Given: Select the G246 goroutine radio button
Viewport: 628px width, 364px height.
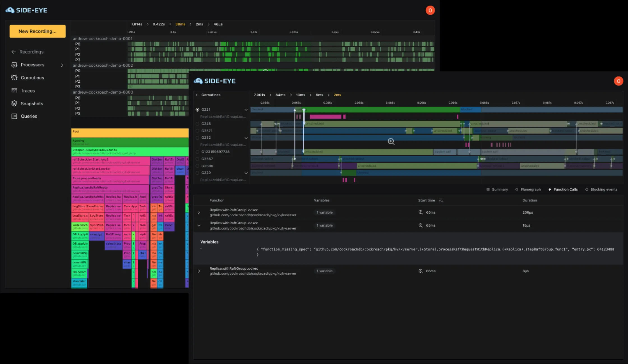Looking at the screenshot, I should click(197, 124).
